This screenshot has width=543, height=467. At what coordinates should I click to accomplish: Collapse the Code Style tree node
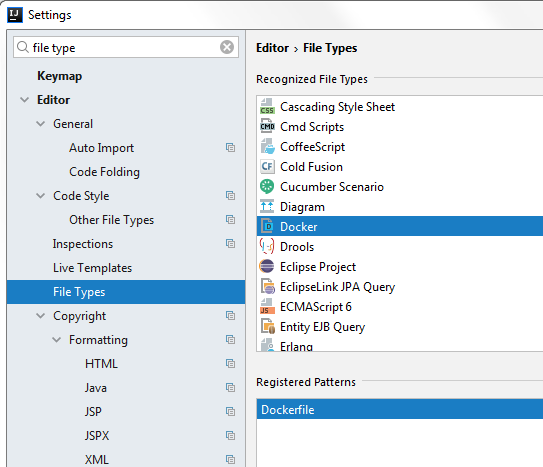[x=41, y=196]
